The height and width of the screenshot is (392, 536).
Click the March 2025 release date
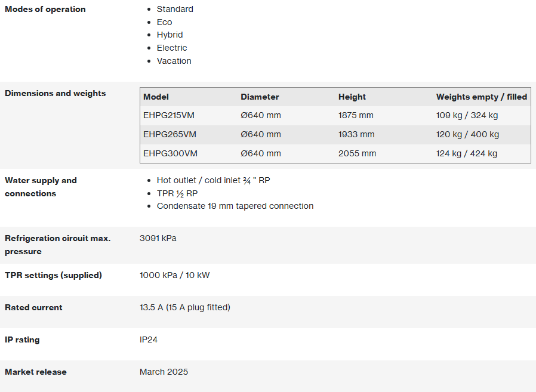(164, 372)
